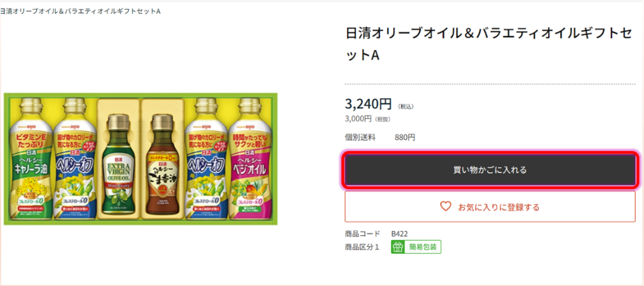
Task: Click the 880円 shipping fee value
Action: tap(405, 138)
